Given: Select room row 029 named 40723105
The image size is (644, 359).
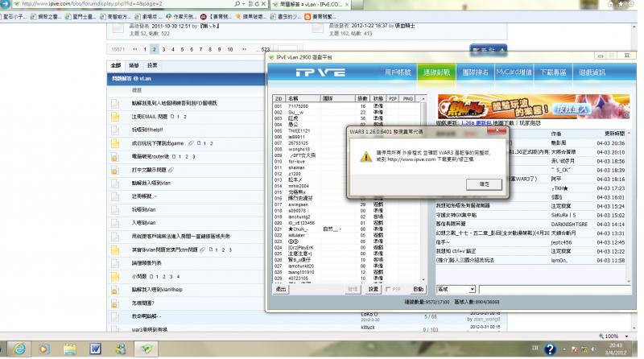Looking at the screenshot, I should pos(346,278).
